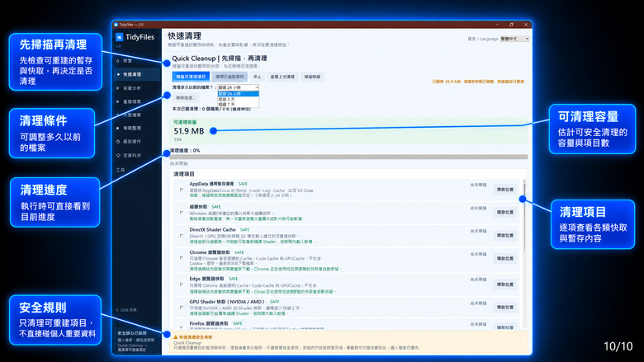Click 開啟位置 for GPU Shader 快取

pos(505,307)
